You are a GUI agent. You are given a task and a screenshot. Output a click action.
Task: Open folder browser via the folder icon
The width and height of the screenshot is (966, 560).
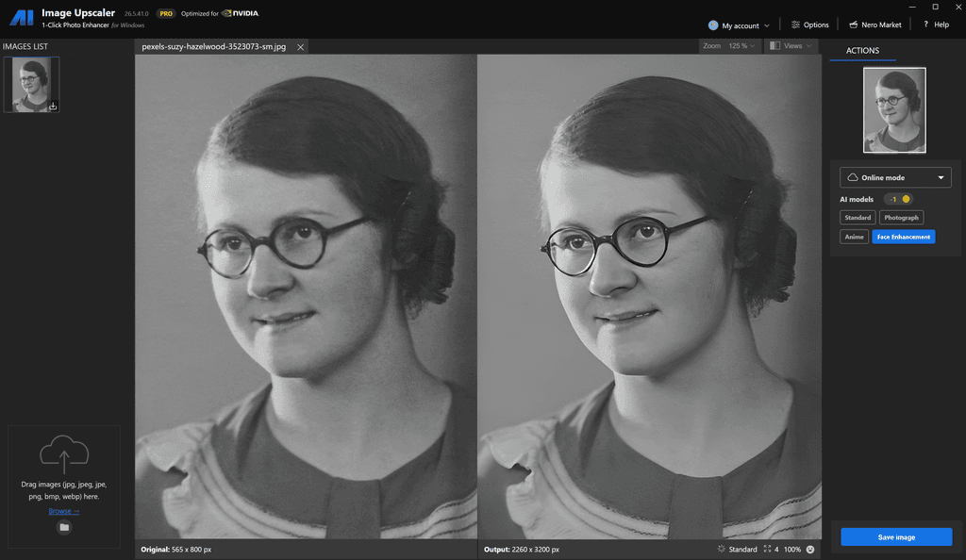coord(63,527)
